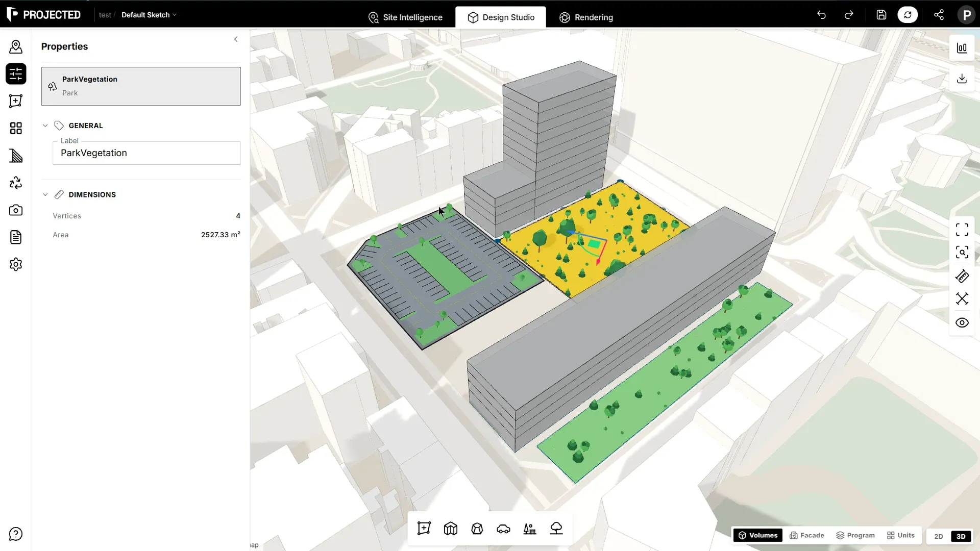The width and height of the screenshot is (980, 551).
Task: Select the building volume tool
Action: click(451, 529)
